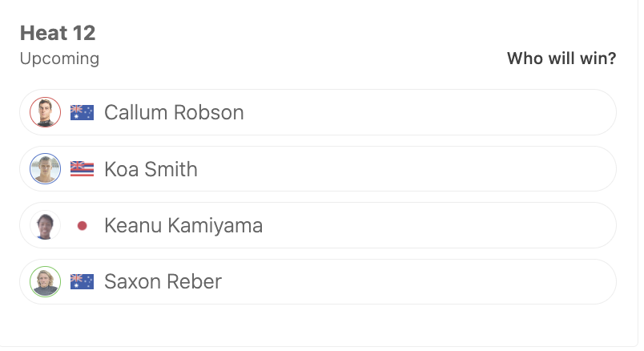644x351 pixels.
Task: Pick Saxon Reber to win
Action: point(318,281)
